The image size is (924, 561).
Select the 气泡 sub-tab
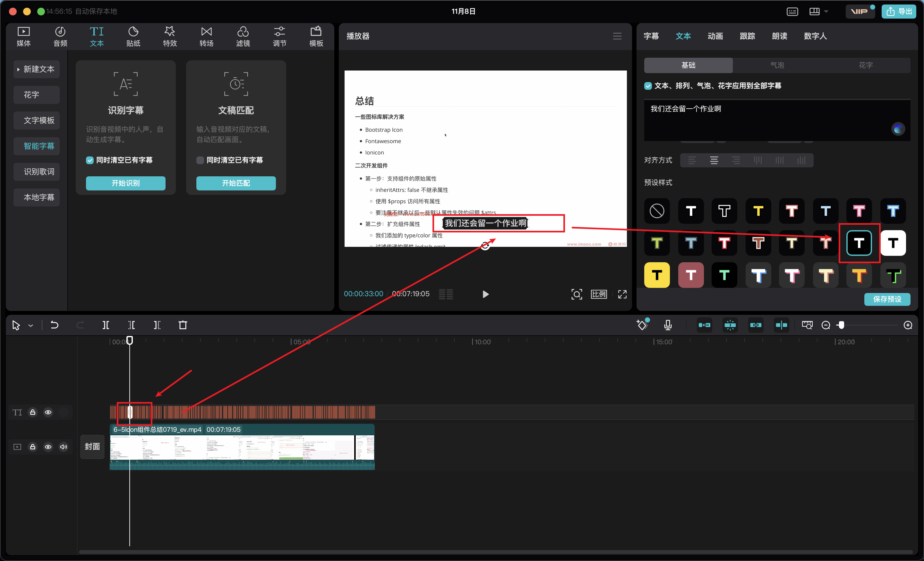777,65
